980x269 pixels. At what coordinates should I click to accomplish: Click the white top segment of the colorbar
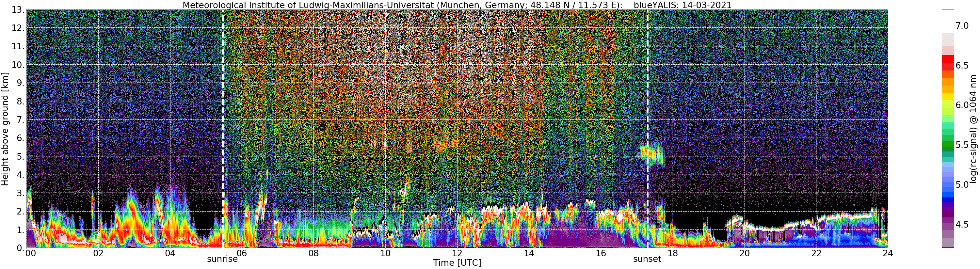pyautogui.click(x=947, y=21)
